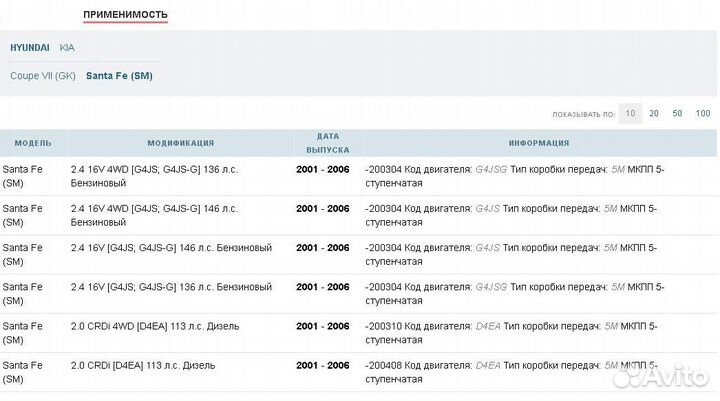
Task: Click the ИНФОРМАЦИЯ column header
Action: click(x=538, y=143)
